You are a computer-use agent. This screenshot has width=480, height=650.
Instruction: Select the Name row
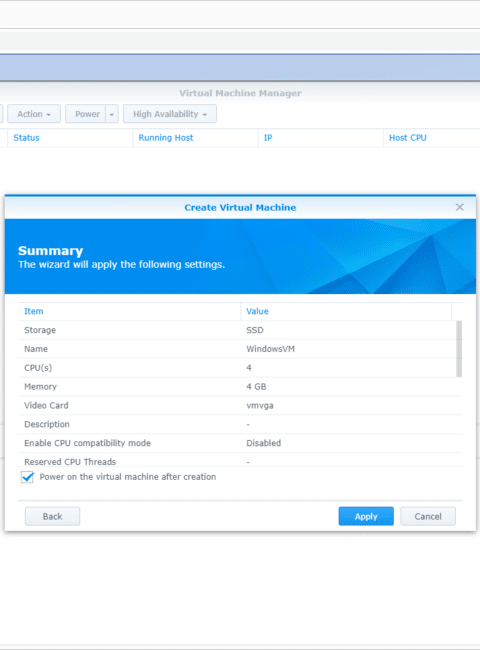237,349
